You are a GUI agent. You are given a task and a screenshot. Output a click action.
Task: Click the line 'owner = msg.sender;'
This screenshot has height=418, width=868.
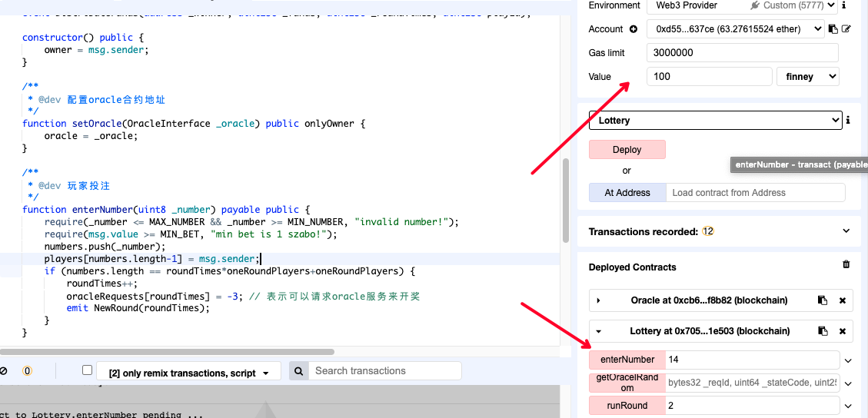pos(97,50)
